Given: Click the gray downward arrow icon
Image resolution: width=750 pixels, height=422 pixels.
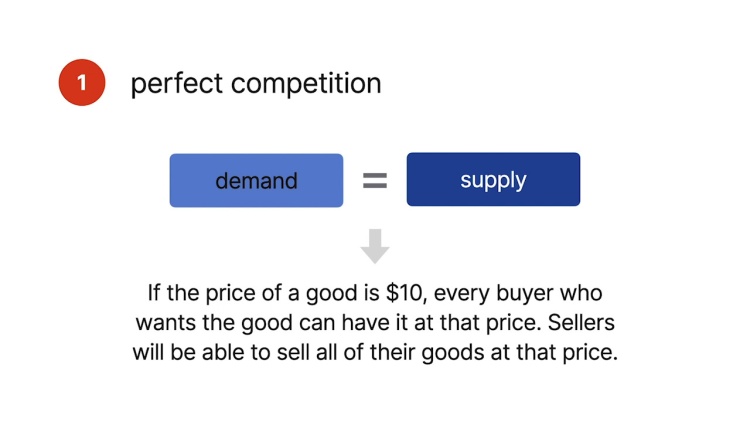Looking at the screenshot, I should pos(375,246).
